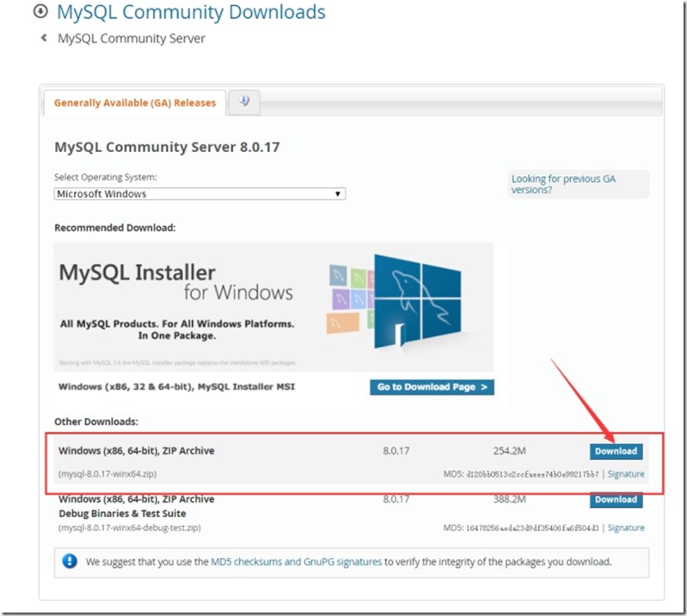
Task: Click the Other Downloads label
Action: (x=96, y=422)
